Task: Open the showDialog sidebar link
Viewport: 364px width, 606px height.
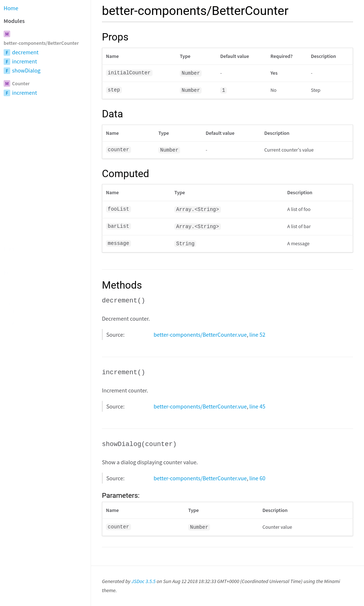Action: 26,70
